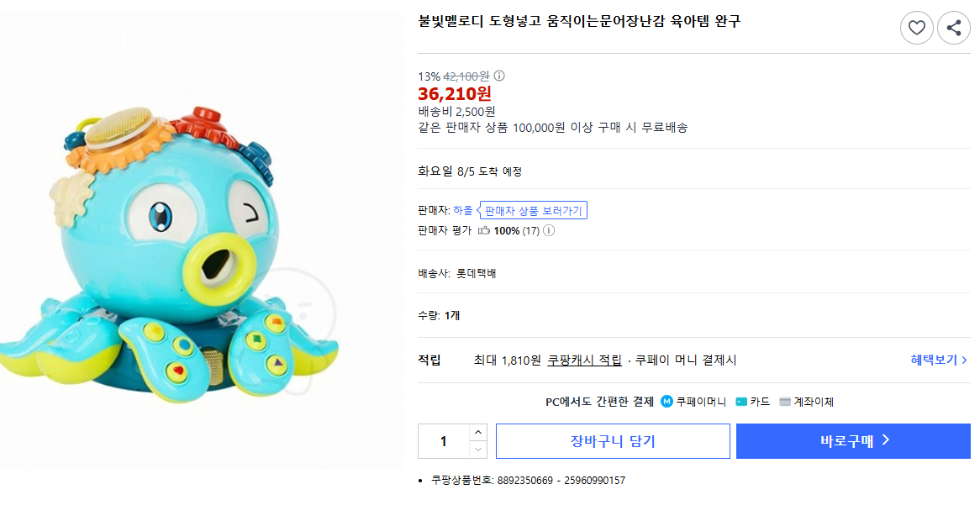Open the seller 하올 link

coord(463,210)
